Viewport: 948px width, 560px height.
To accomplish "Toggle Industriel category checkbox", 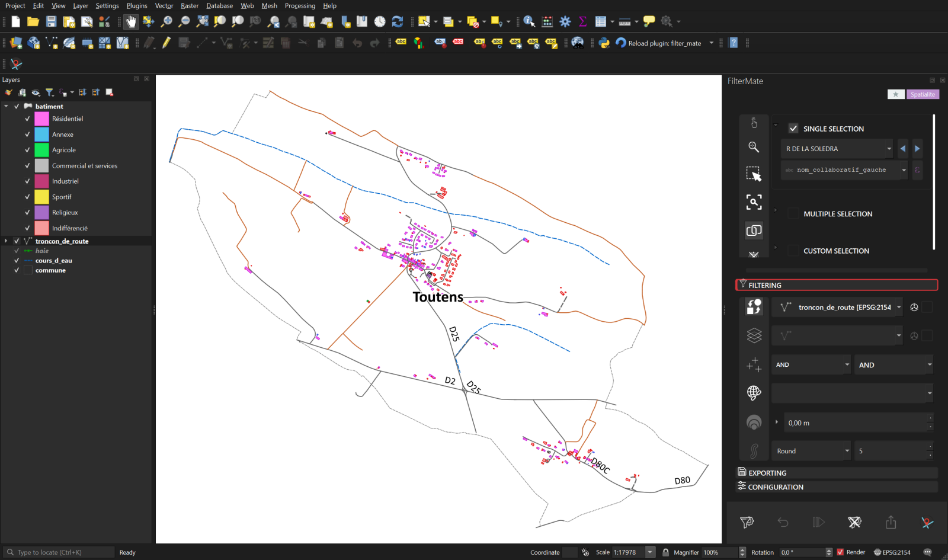I will pos(27,181).
